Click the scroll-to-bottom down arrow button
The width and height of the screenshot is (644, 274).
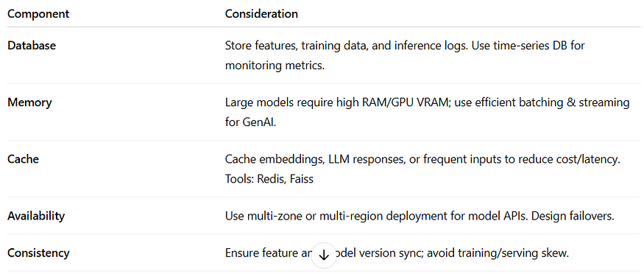pos(324,255)
